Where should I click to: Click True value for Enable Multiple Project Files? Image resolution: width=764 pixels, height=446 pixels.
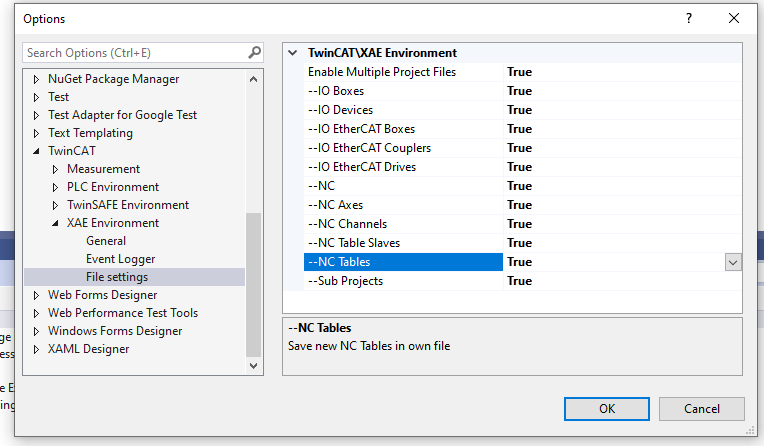coord(519,72)
